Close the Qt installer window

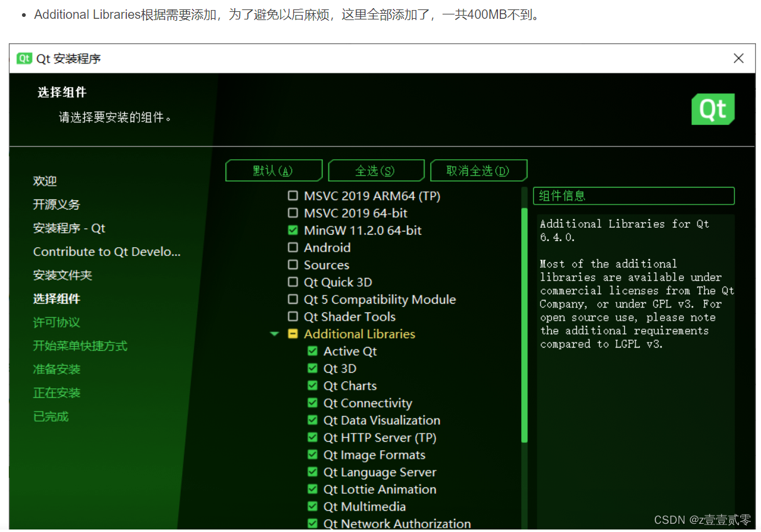[x=738, y=58]
